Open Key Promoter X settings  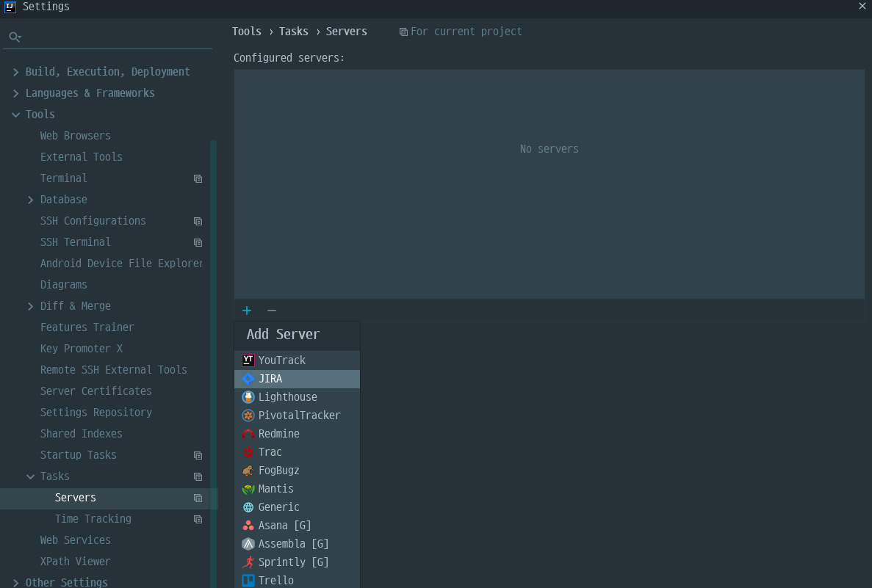pos(82,349)
